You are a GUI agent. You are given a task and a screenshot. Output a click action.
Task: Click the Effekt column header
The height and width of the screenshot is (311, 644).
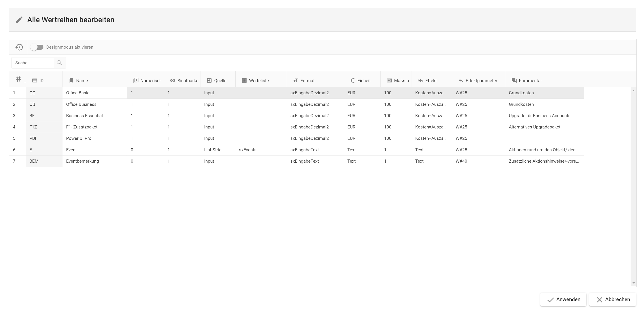click(431, 80)
